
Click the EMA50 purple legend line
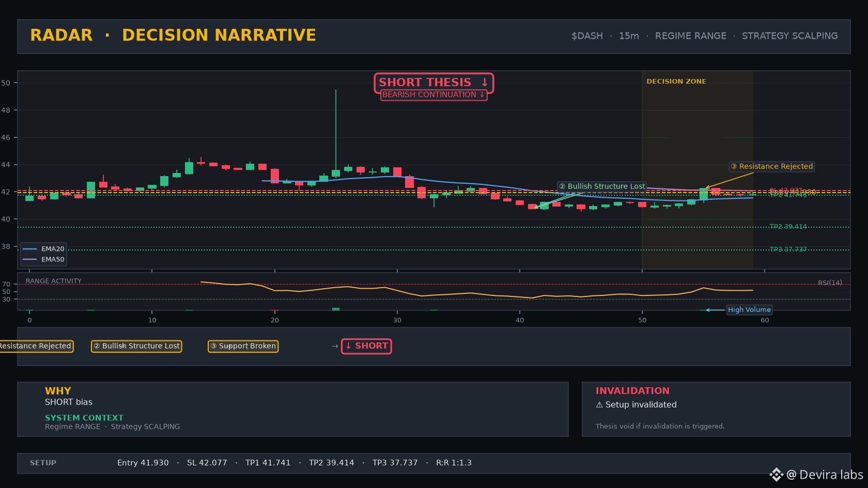[x=30, y=259]
